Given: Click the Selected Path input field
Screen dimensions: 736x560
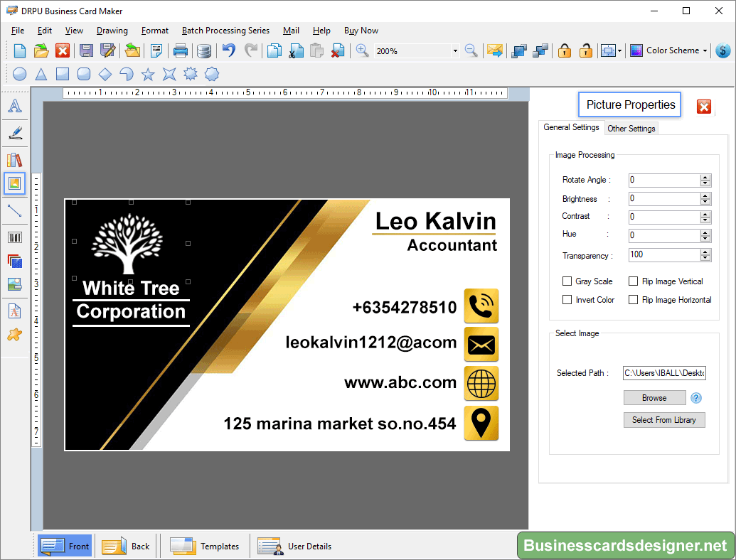Looking at the screenshot, I should [664, 373].
